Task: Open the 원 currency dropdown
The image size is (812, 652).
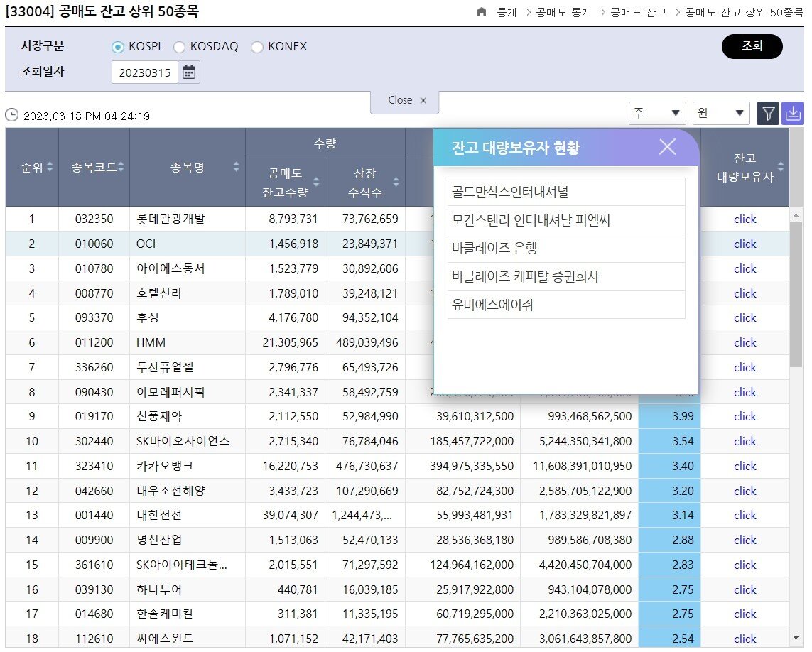Action: tap(720, 113)
